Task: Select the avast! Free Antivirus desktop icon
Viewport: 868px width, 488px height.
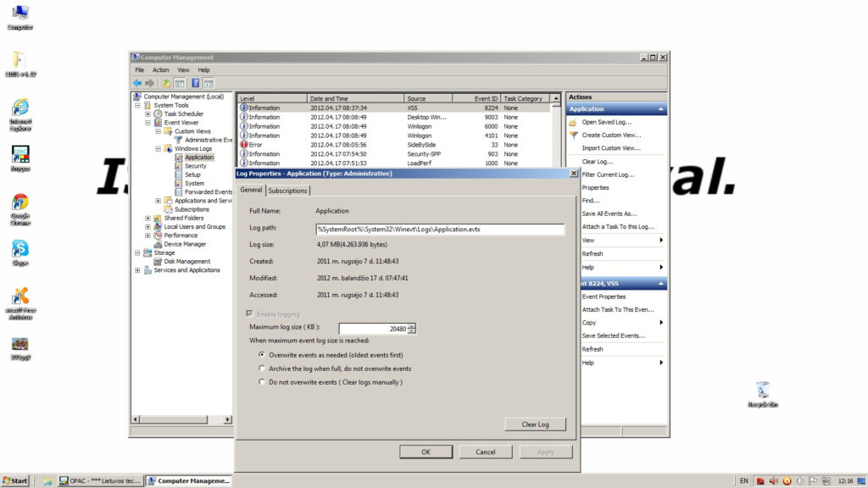Action: coord(20,304)
